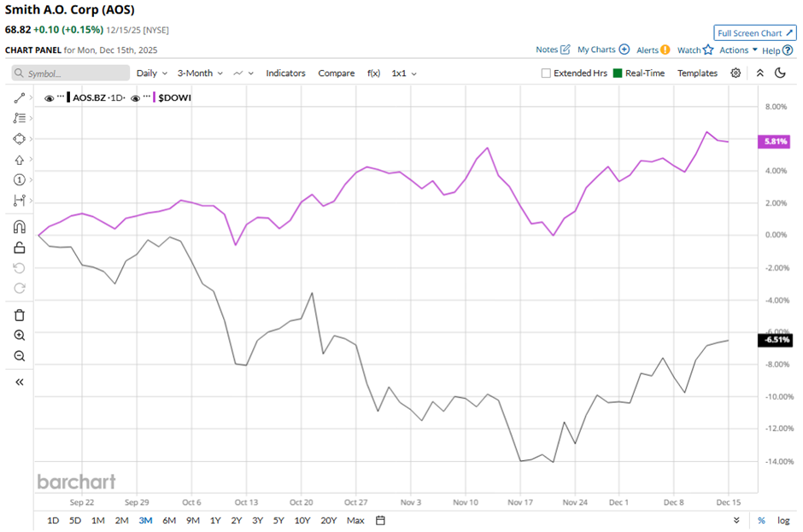Open the Daily frequency dropdown
803x532 pixels.
[x=151, y=73]
